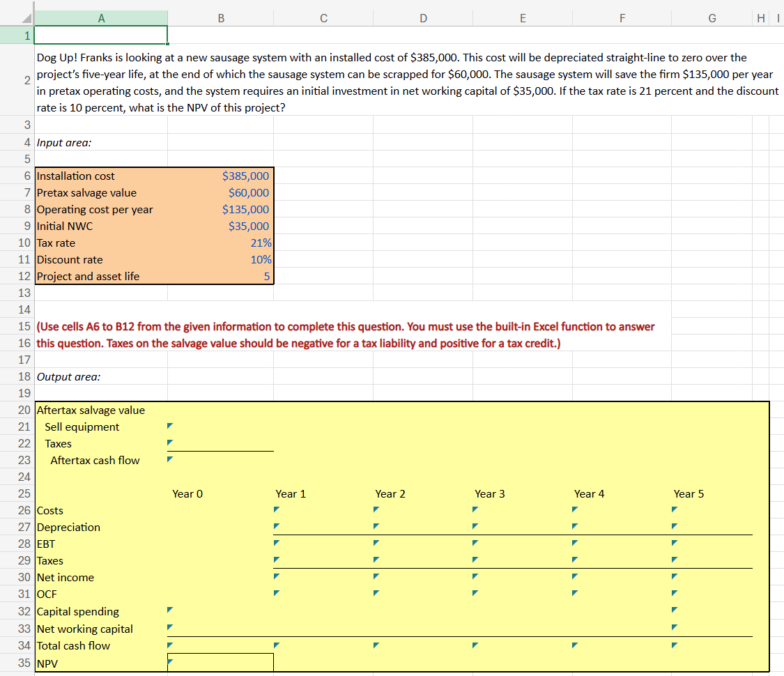The height and width of the screenshot is (676, 784).
Task: Click the Select All corner triangle
Action: tap(26, 19)
